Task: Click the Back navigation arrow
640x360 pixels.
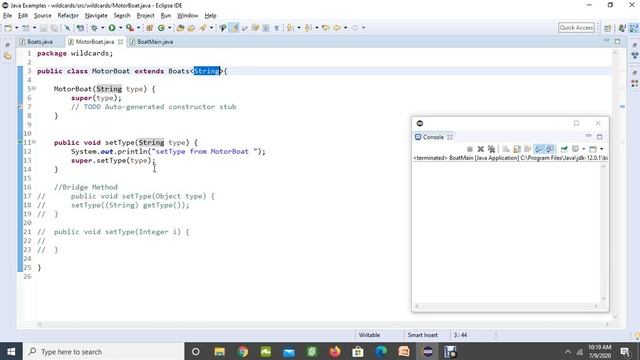Action: 337,28
